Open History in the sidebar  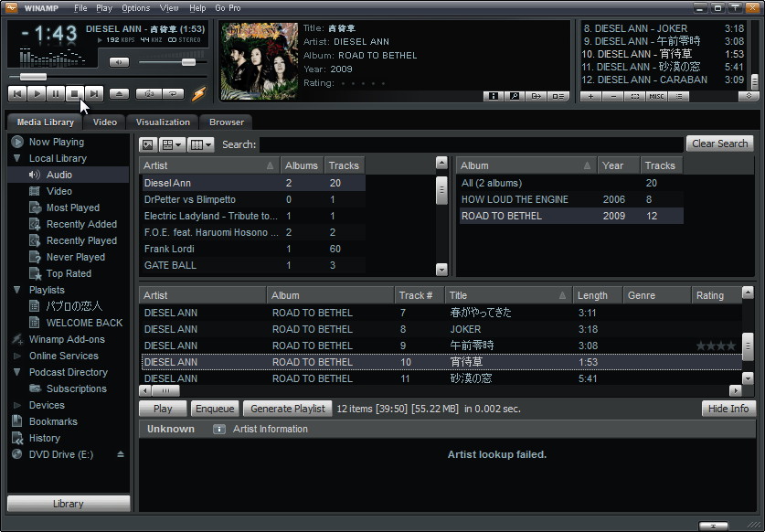point(45,438)
